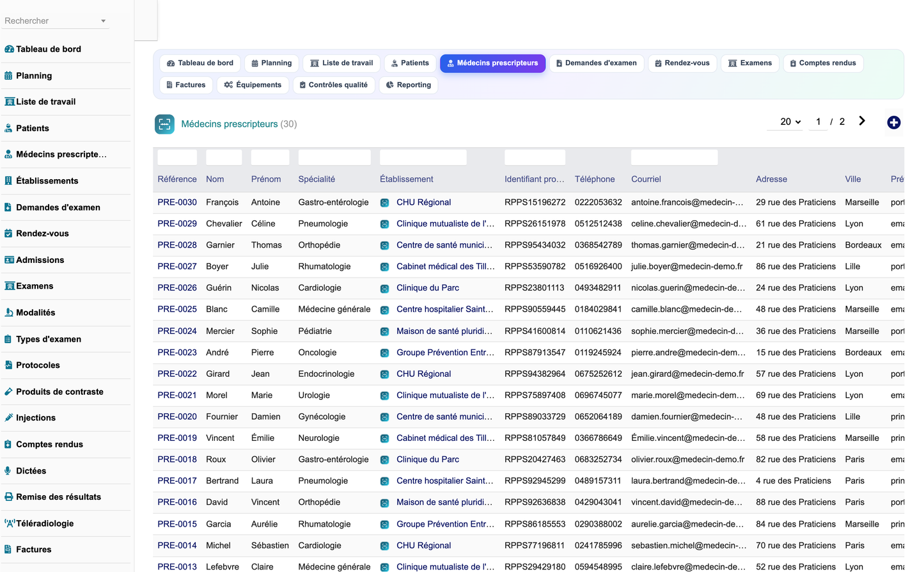Screen dimensions: 924x572
Task: Open reference link PRE-0027
Action: pyautogui.click(x=177, y=266)
